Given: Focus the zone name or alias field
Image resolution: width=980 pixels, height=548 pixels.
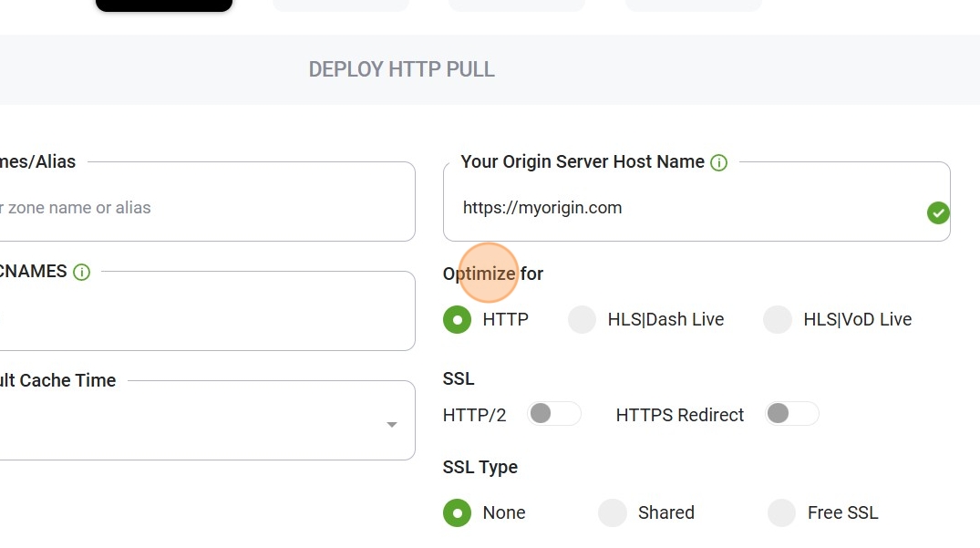Looking at the screenshot, I should click(207, 202).
